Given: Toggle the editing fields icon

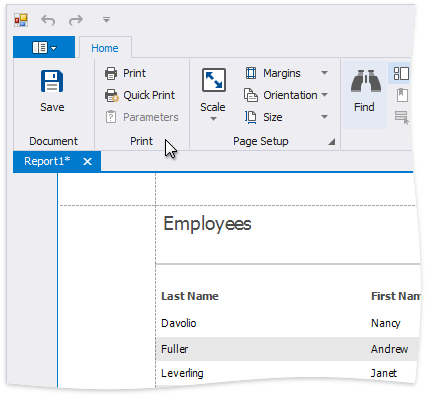Looking at the screenshot, I should [402, 117].
